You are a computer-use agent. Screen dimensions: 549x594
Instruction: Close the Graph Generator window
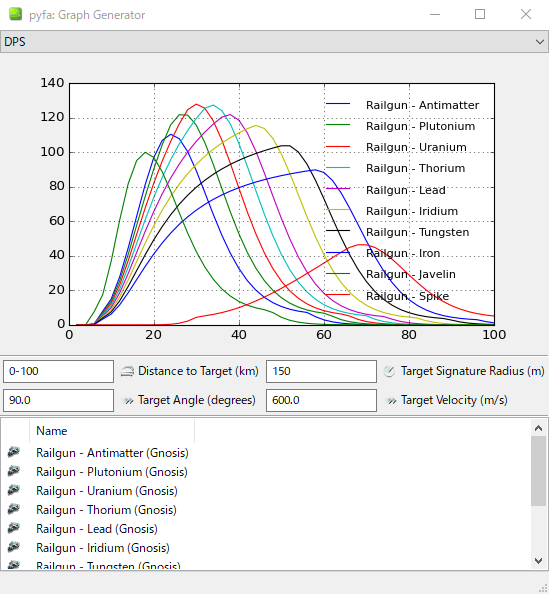point(526,14)
